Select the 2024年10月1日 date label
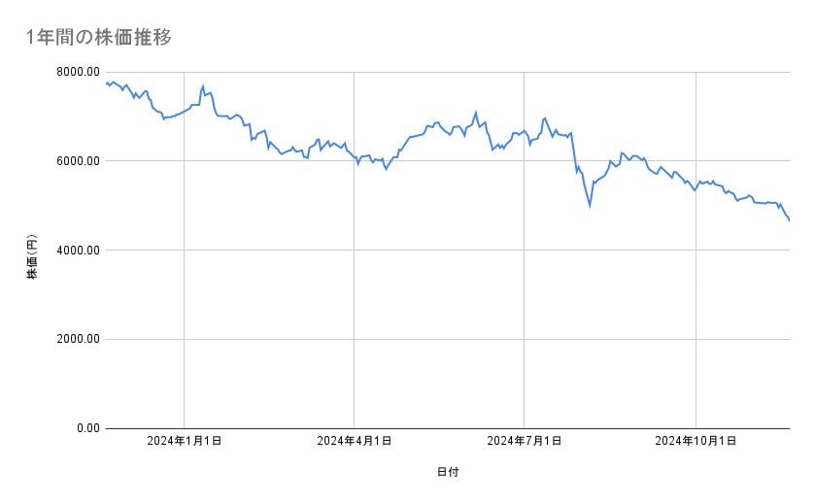Image resolution: width=815 pixels, height=504 pixels. tap(696, 441)
